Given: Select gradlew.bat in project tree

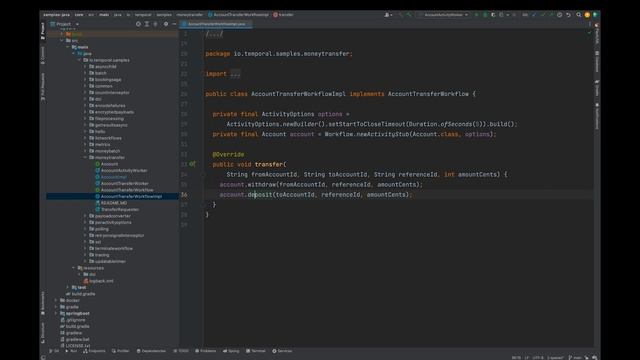Looking at the screenshot, I should click(x=77, y=339).
